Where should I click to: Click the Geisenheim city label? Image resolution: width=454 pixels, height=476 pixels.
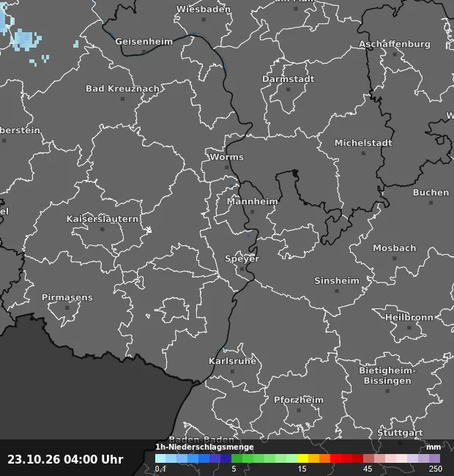(x=144, y=42)
